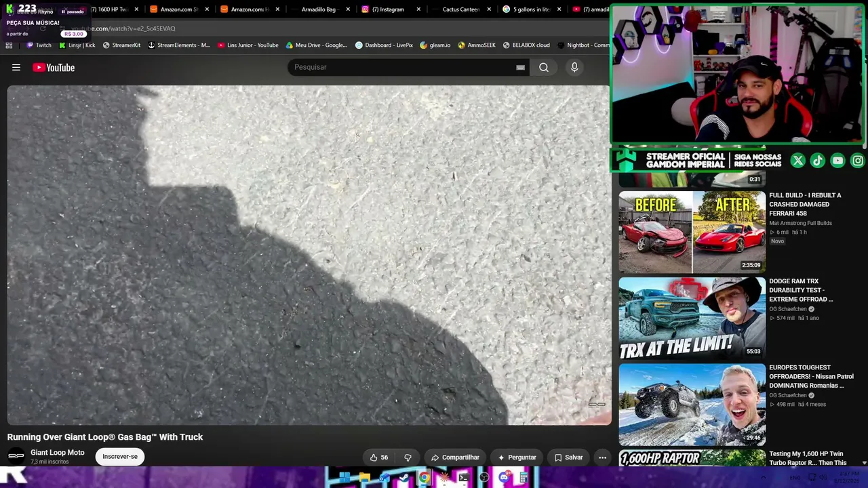Open the Giant Loop Moto channel name

pos(58,453)
